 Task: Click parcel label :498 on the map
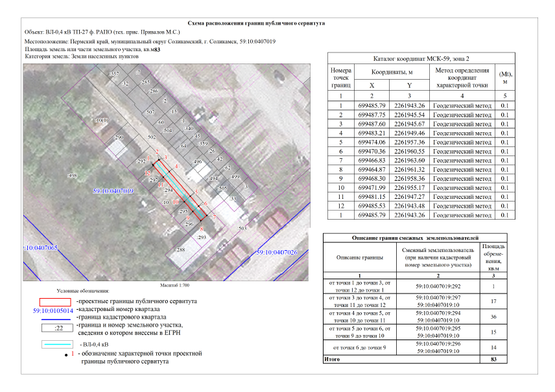click(x=72, y=176)
